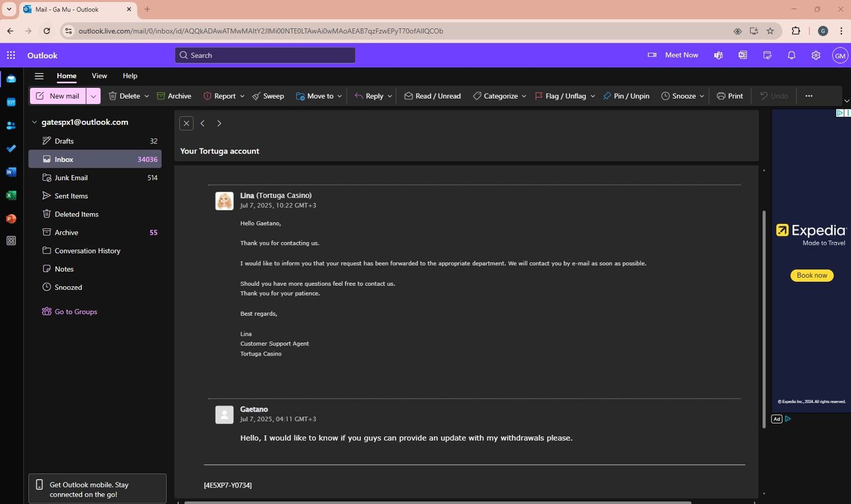
Task: Toggle Pin / Unpin for this message
Action: (x=626, y=96)
